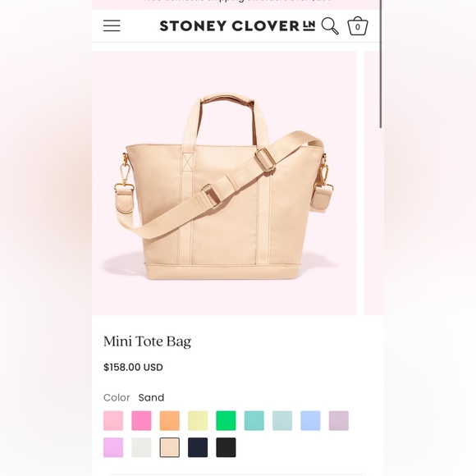Viewport: 476px width, 476px height.
Task: Choose the lilac purple color swatch
Action: pos(113,447)
